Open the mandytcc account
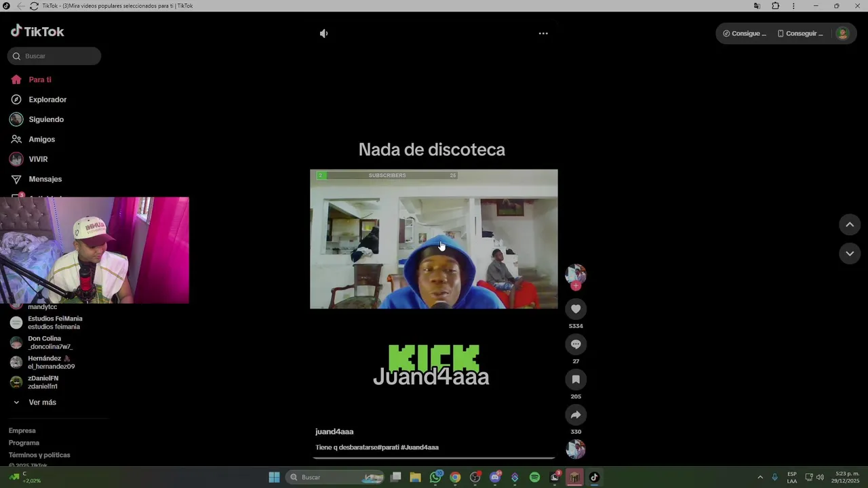This screenshot has width=868, height=488. 42,307
